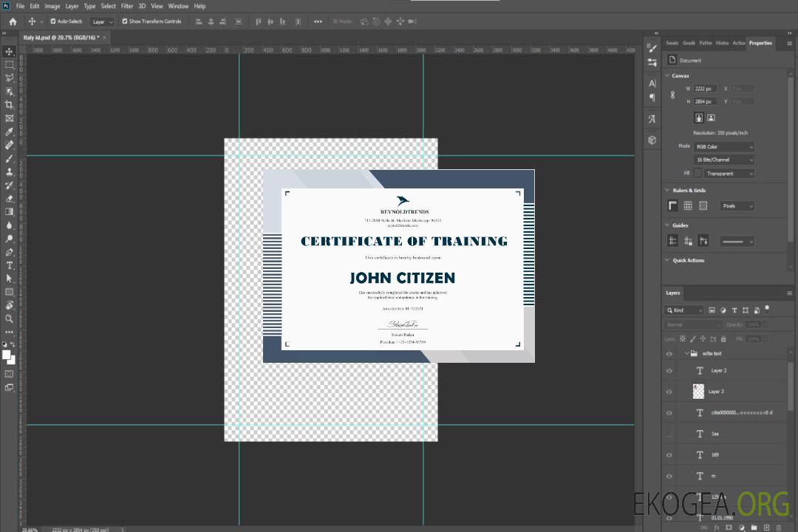Expand Quick Actions section
798x532 pixels.
pos(667,260)
